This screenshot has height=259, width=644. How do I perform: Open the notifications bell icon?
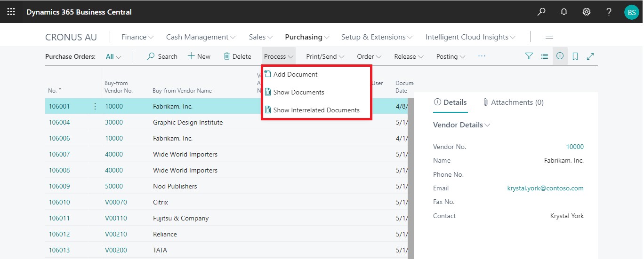pyautogui.click(x=564, y=12)
